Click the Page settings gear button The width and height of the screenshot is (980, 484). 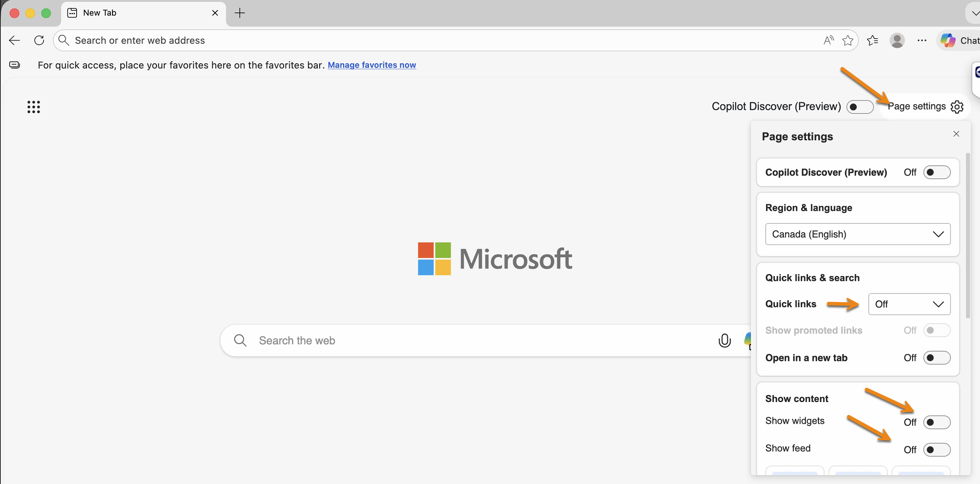[x=925, y=107]
